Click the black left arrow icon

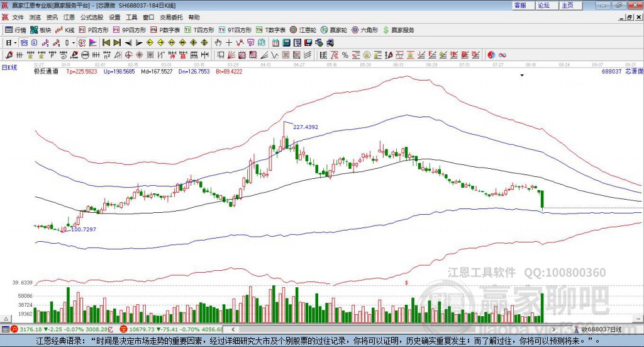pos(128,43)
